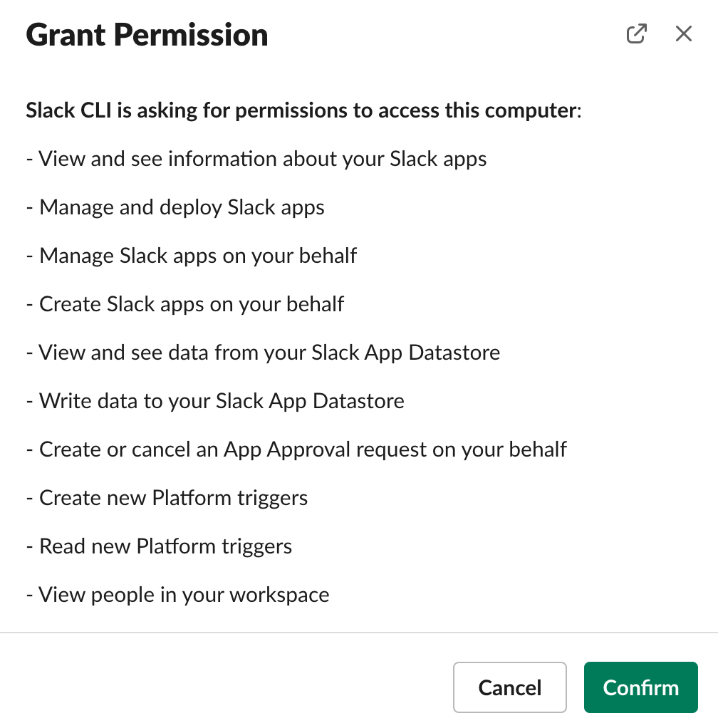Image resolution: width=718 pixels, height=728 pixels.
Task: Click the word 'Permission' in the dialog title
Action: pos(191,35)
